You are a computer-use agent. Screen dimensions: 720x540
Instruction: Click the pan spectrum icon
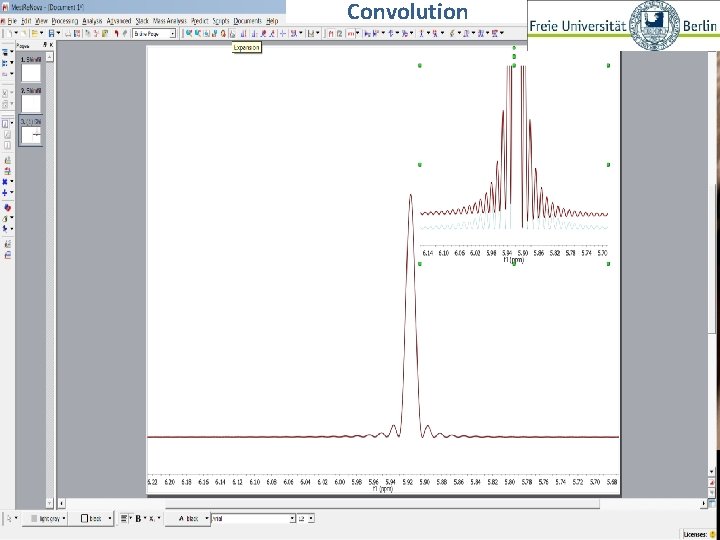[x=223, y=33]
